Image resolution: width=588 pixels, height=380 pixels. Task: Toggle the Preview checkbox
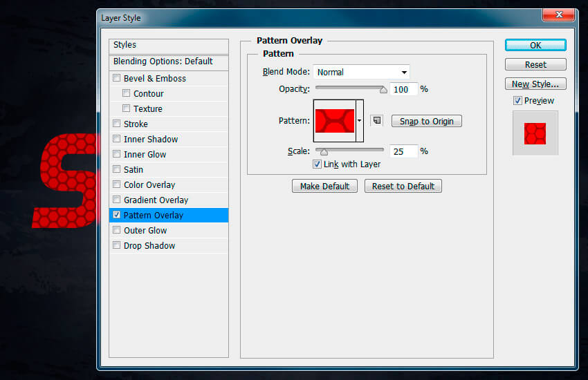click(x=517, y=100)
